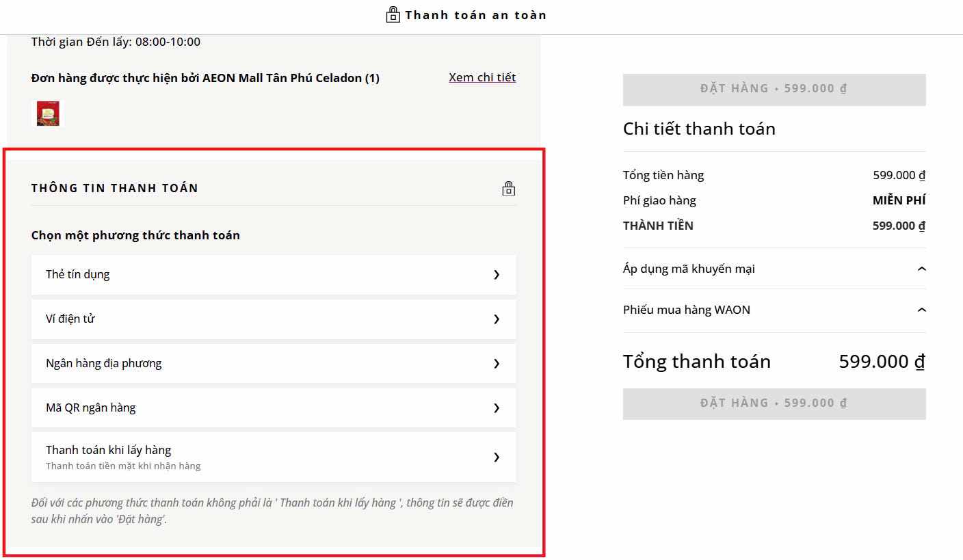The width and height of the screenshot is (963, 560).
Task: Click the arrow icon on Ví điện tử row
Action: coord(497,319)
